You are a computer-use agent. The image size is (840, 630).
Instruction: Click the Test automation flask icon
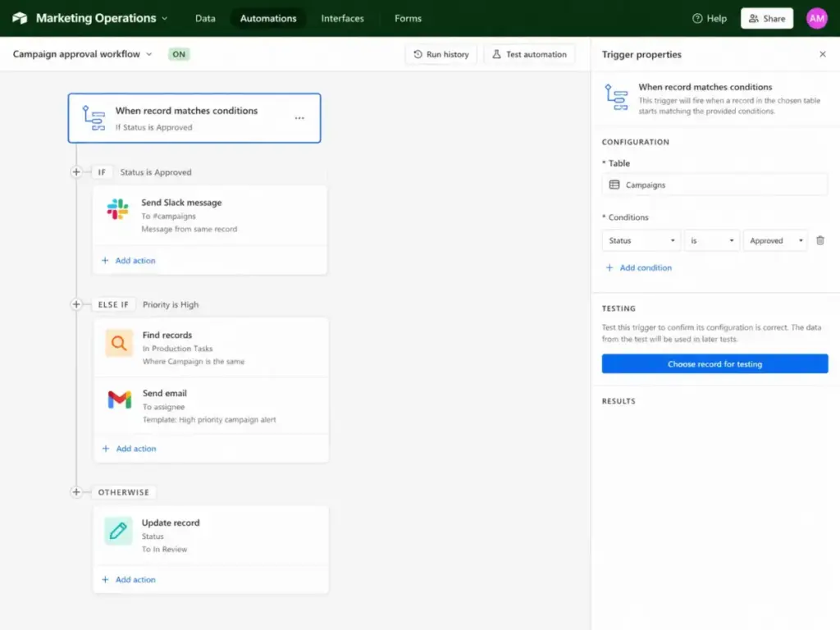[496, 54]
